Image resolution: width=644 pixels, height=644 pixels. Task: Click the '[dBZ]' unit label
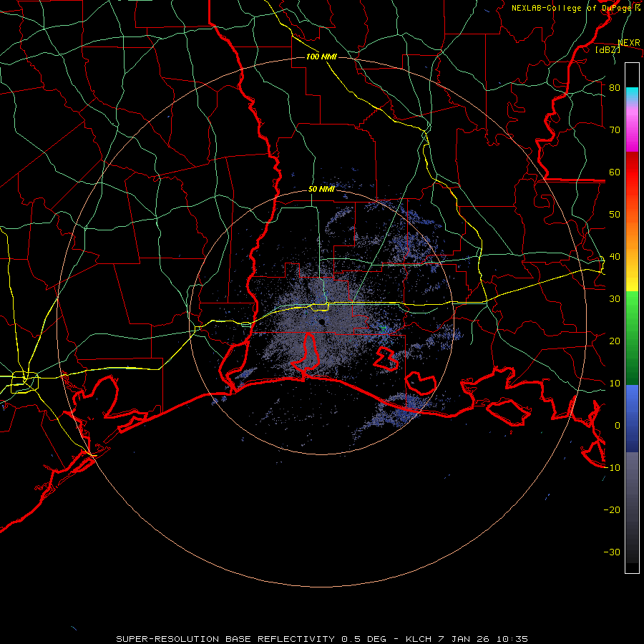(608, 49)
